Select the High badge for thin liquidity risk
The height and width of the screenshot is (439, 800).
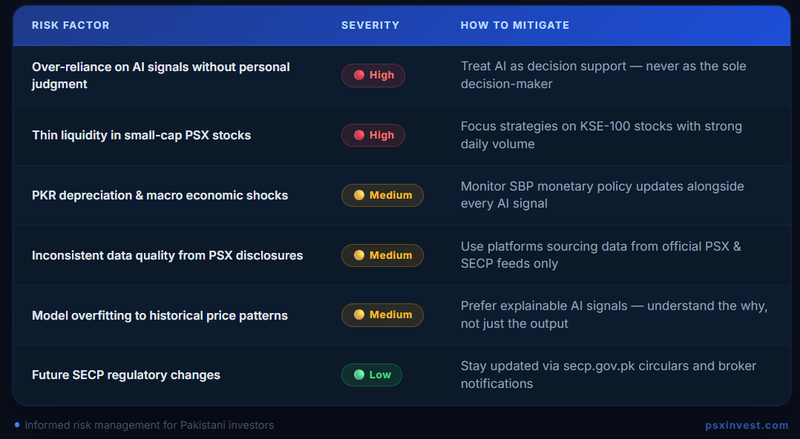tap(373, 135)
